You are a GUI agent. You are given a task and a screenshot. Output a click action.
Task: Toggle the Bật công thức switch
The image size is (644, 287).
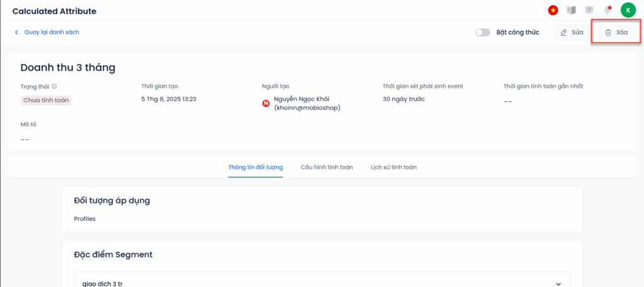coord(483,33)
